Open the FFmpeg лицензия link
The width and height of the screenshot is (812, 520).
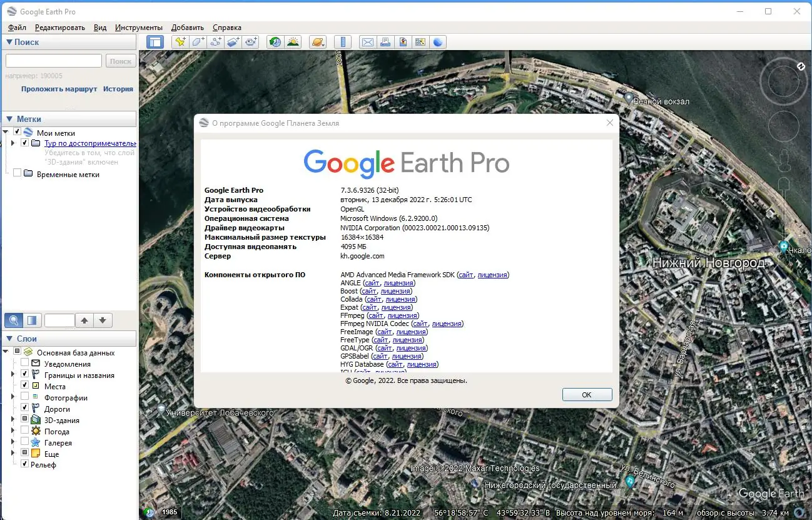pyautogui.click(x=402, y=315)
